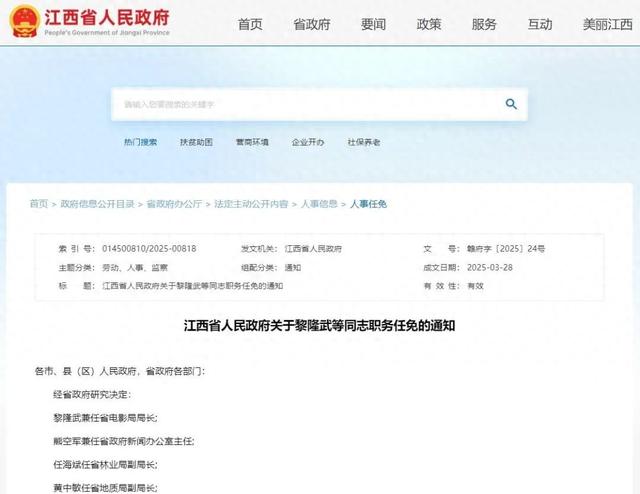The height and width of the screenshot is (494, 640).
Task: Select the 社保养老 hot search keyword
Action: pyautogui.click(x=364, y=142)
